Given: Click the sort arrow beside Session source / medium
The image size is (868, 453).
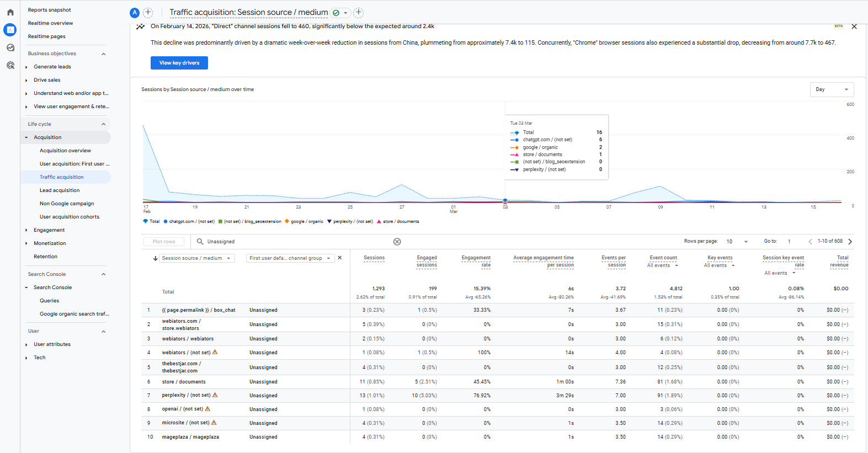Looking at the screenshot, I should point(156,258).
